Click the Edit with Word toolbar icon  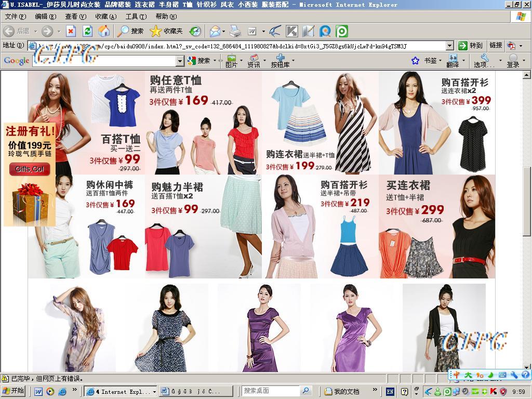pos(252,31)
